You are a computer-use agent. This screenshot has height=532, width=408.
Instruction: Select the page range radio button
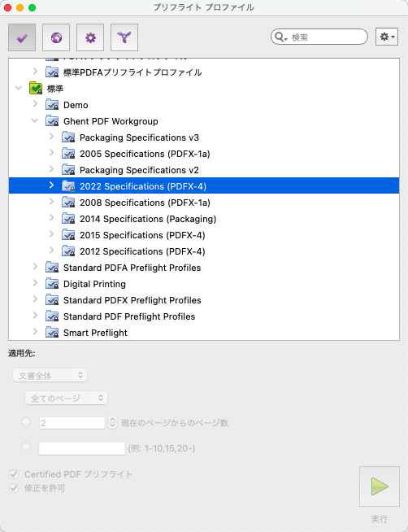coord(26,447)
